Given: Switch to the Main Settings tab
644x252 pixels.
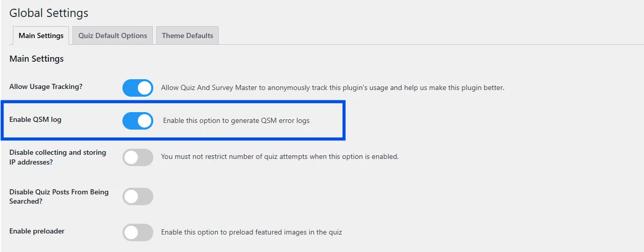Looking at the screenshot, I should pyautogui.click(x=41, y=35).
